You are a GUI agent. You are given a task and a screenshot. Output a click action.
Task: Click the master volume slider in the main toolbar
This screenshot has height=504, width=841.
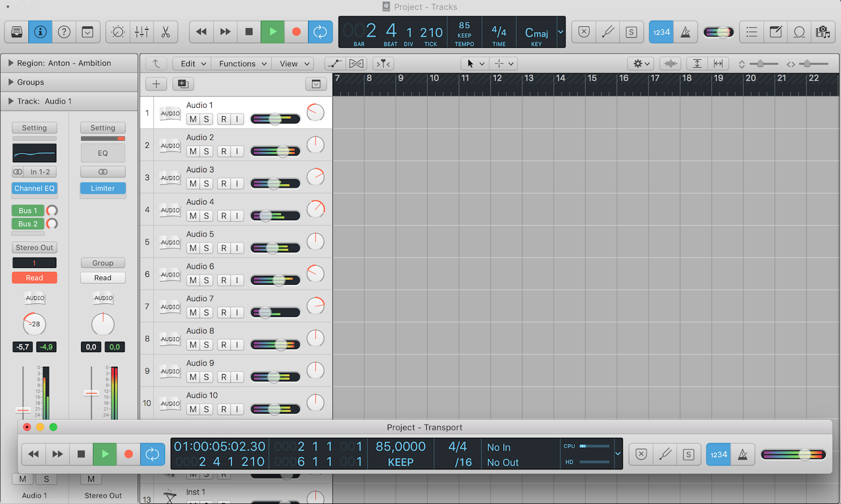click(x=719, y=32)
